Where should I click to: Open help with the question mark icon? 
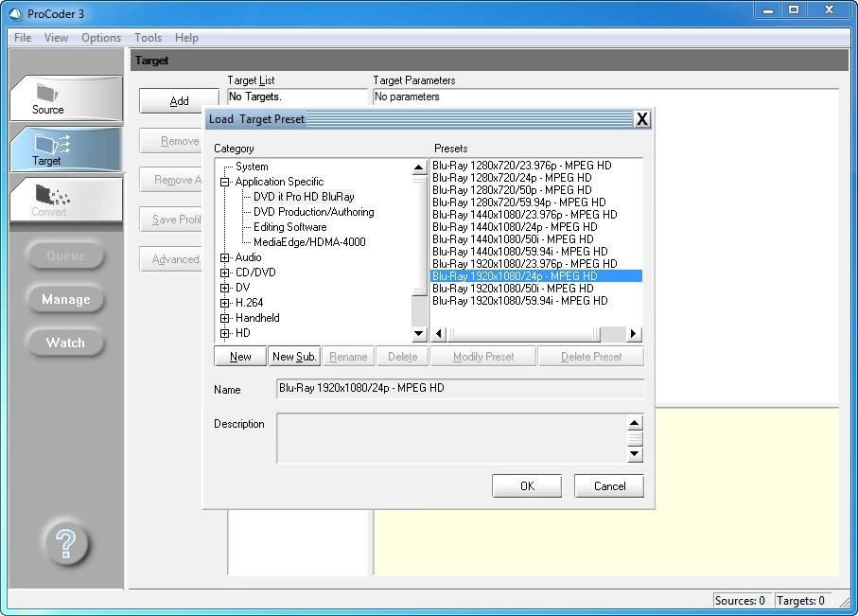(65, 544)
